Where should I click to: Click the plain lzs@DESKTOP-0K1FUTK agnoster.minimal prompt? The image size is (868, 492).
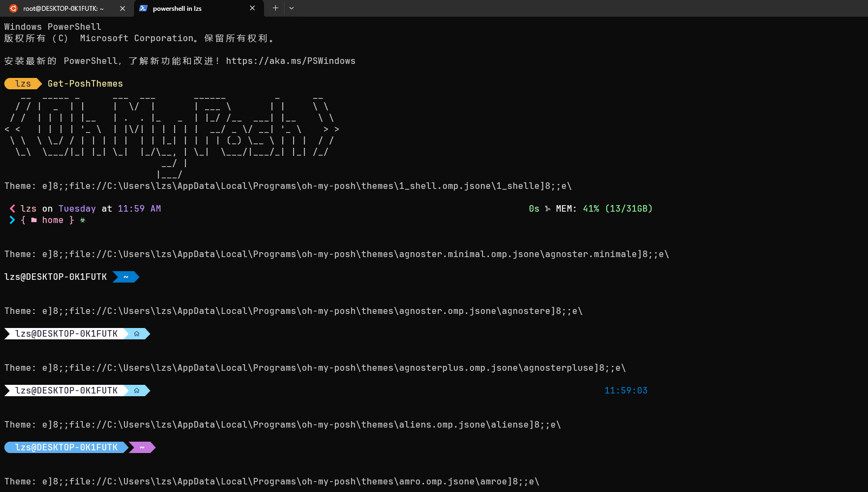pyautogui.click(x=56, y=277)
